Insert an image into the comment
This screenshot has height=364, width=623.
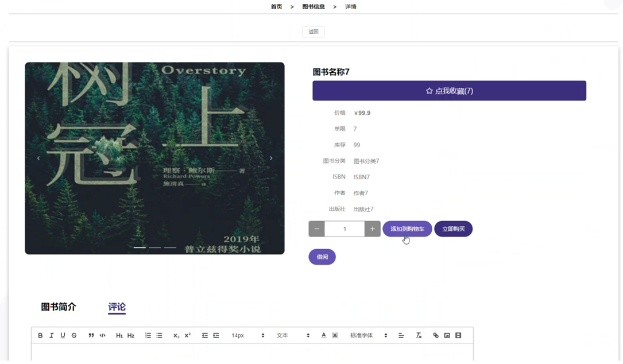coord(447,335)
